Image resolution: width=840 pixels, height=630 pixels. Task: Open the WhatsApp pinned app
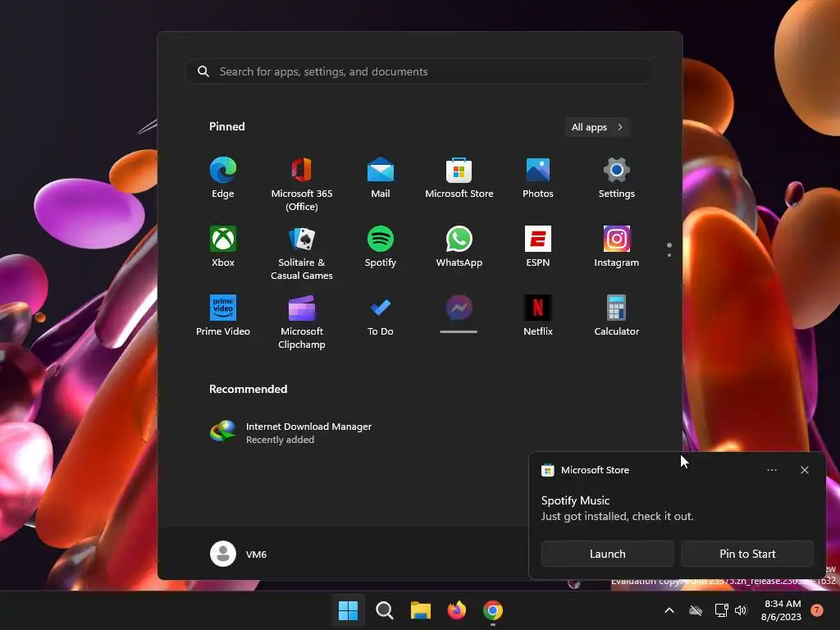[459, 247]
